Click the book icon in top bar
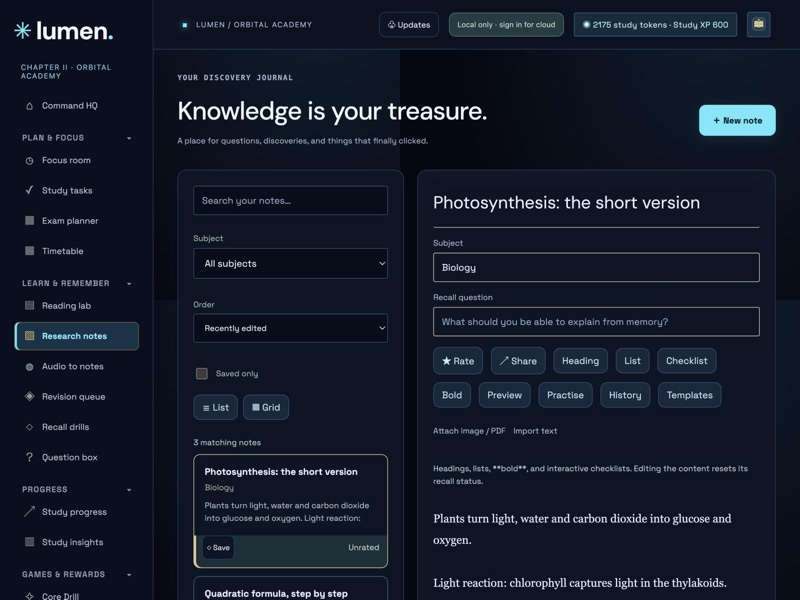800x600 pixels. coord(758,24)
